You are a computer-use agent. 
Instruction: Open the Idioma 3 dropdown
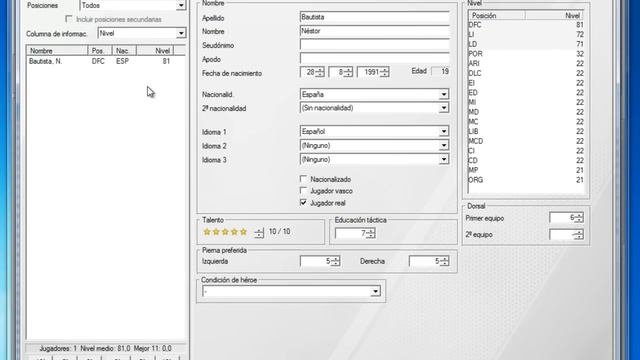point(374,159)
